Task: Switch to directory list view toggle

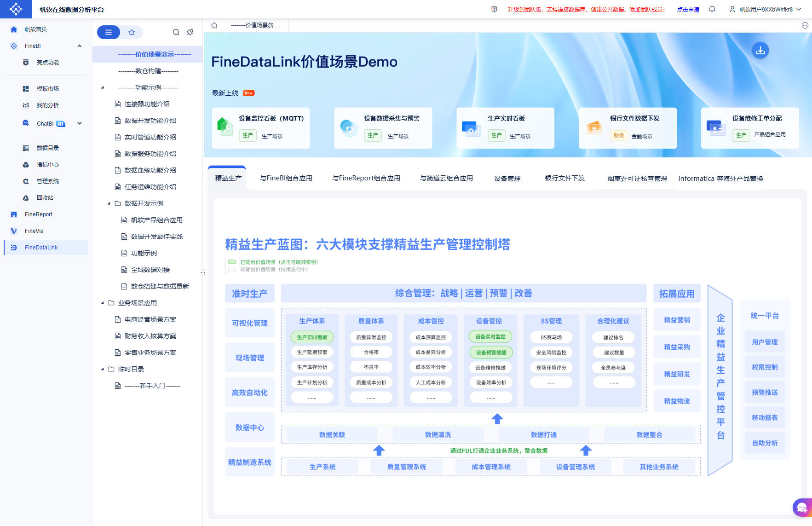Action: pyautogui.click(x=109, y=32)
